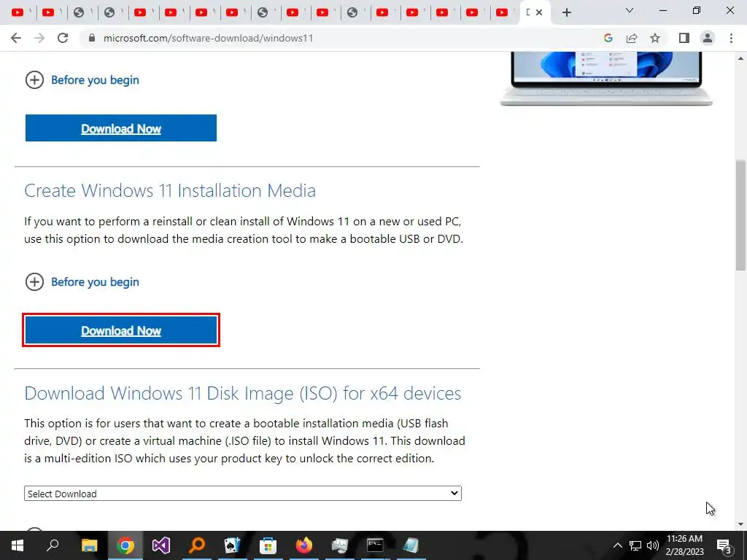The width and height of the screenshot is (747, 560).
Task: Click the volume speaker icon
Action: [x=653, y=545]
